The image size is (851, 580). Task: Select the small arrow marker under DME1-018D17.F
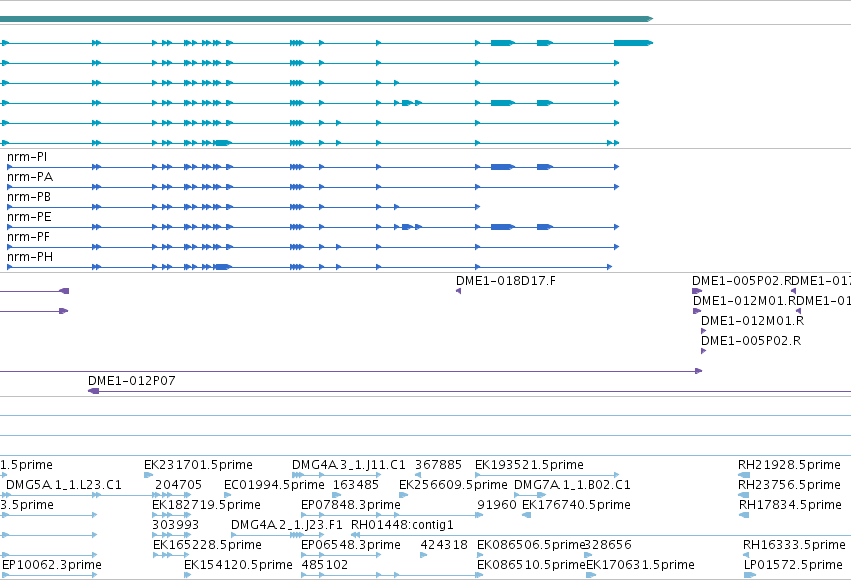pyautogui.click(x=459, y=291)
